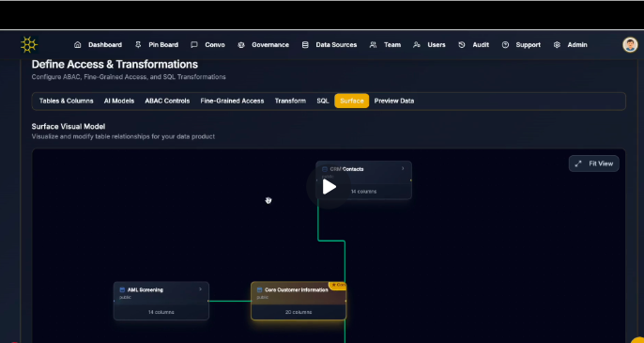Click the table icon on AML Screening node
Viewport: 644px width, 343px height.
coord(122,289)
